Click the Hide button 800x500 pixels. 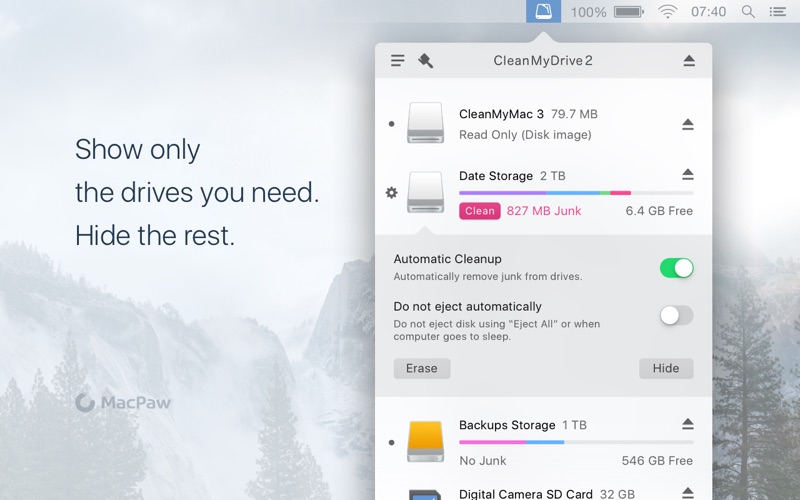tap(666, 368)
